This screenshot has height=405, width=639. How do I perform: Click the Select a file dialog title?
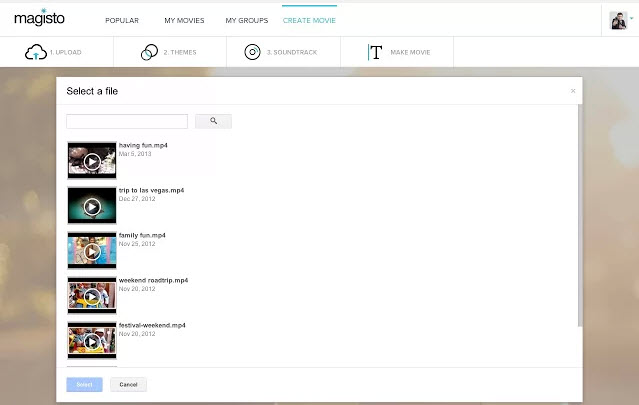[x=92, y=91]
